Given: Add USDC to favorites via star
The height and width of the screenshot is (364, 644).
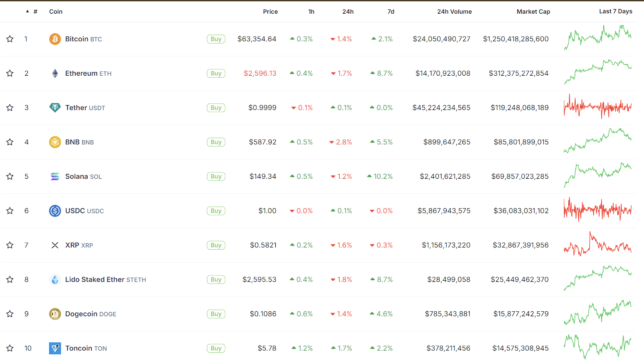Looking at the screenshot, I should (x=10, y=211).
